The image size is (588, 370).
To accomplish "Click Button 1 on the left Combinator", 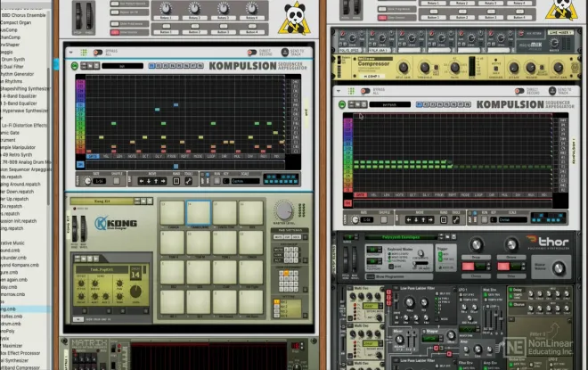I will tap(166, 26).
